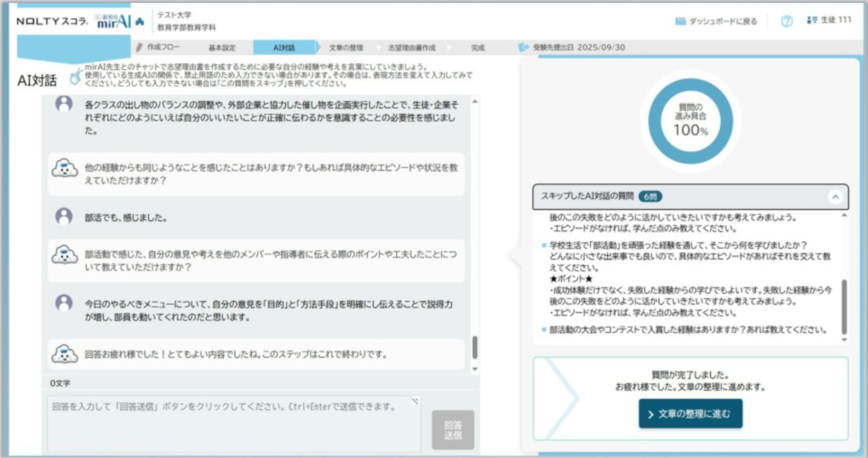Click the pencil icon next to 作成フロー
868x458 pixels.
pyautogui.click(x=140, y=47)
